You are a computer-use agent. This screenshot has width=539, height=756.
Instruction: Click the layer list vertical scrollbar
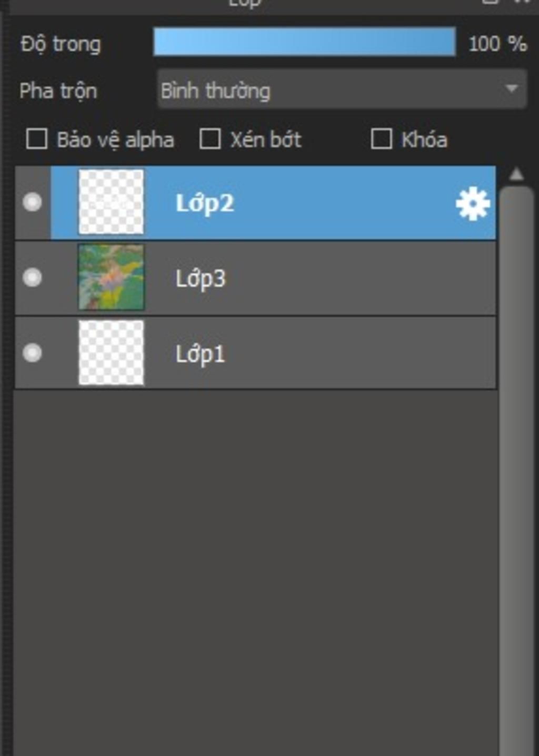(x=516, y=469)
